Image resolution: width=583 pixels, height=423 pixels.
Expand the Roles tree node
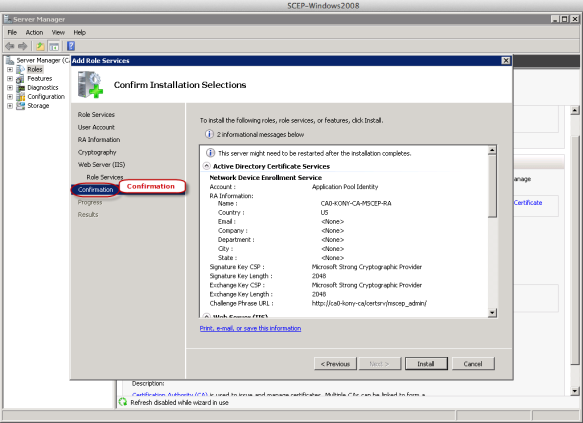pyautogui.click(x=10, y=70)
